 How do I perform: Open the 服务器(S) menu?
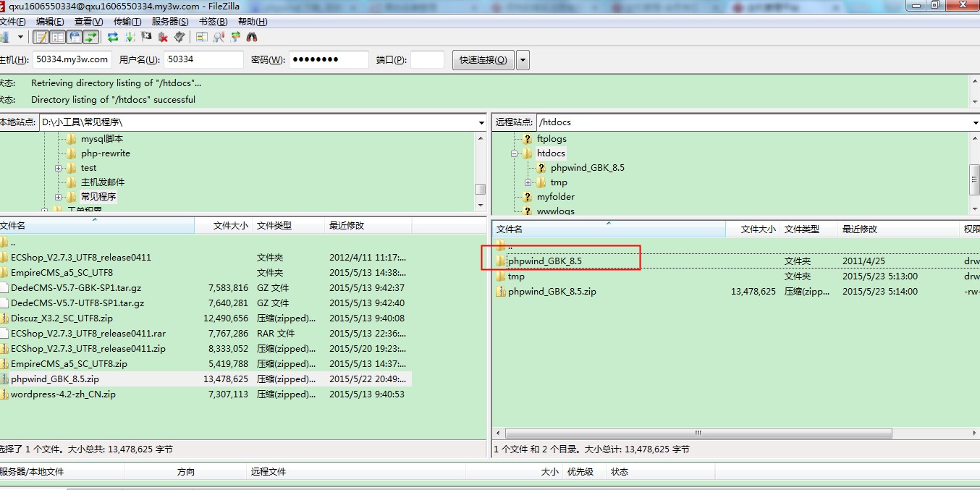(x=170, y=22)
